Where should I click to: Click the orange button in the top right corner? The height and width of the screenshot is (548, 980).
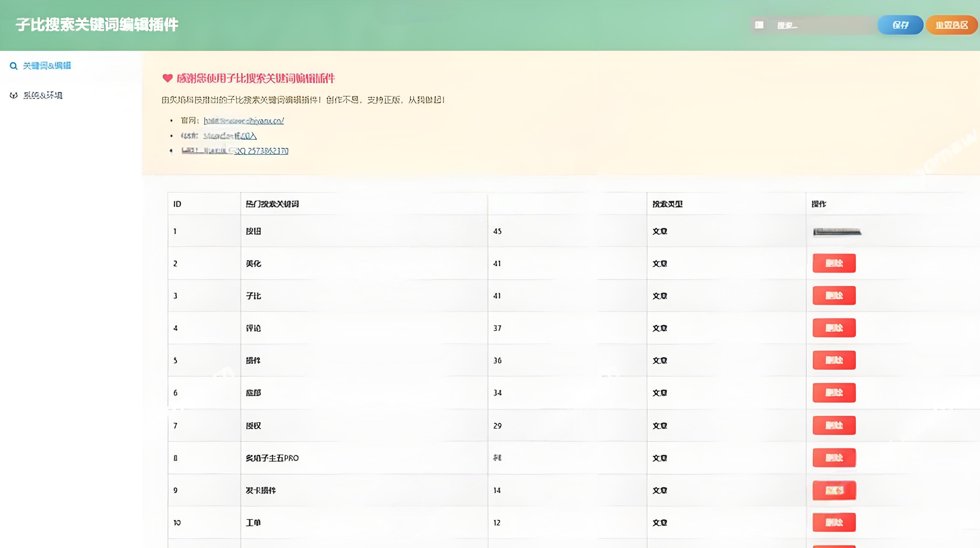(951, 25)
